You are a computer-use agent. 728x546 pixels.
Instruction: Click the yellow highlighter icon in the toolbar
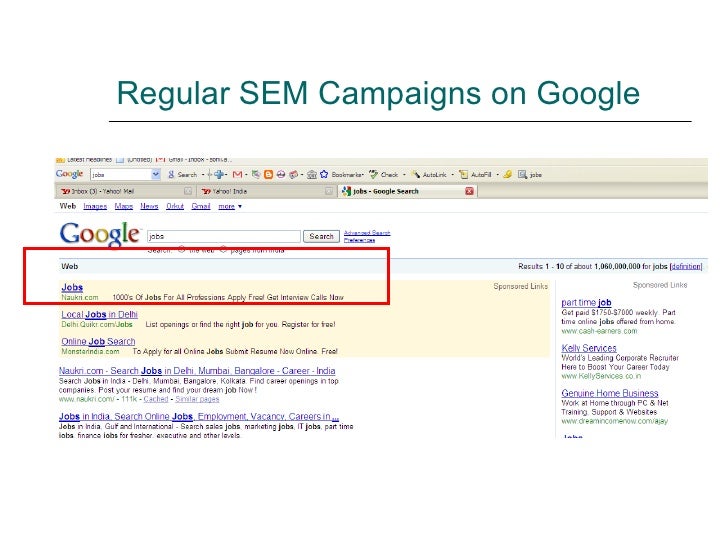[508, 174]
